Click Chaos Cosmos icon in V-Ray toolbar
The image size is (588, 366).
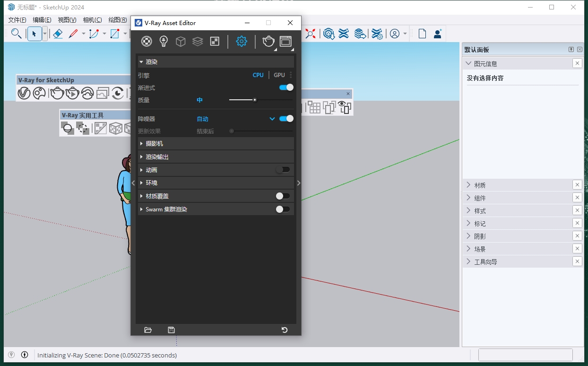39,93
